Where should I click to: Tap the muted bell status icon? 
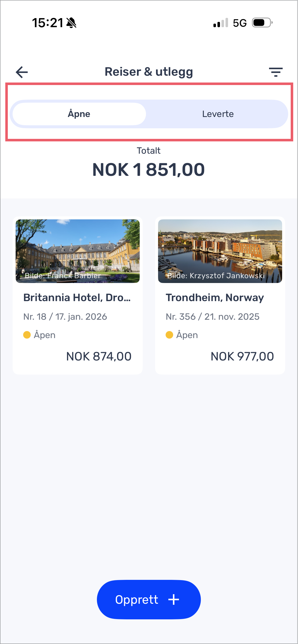pos(71,23)
